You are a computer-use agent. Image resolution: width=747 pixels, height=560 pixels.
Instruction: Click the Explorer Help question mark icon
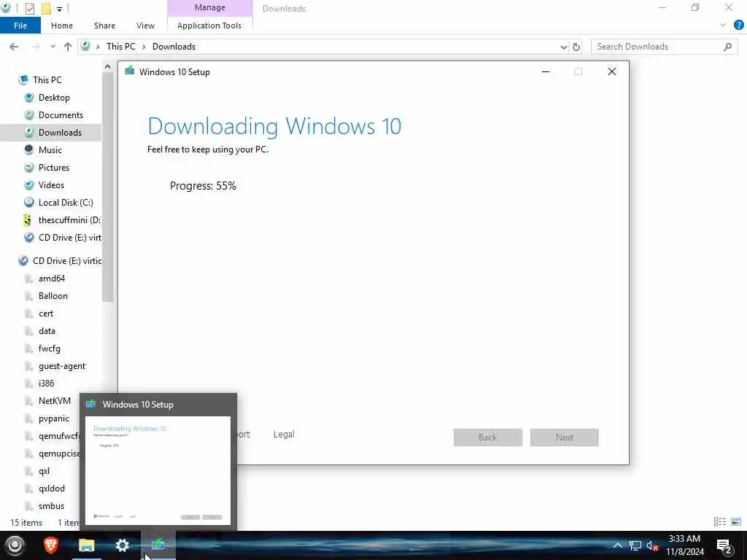coord(738,26)
